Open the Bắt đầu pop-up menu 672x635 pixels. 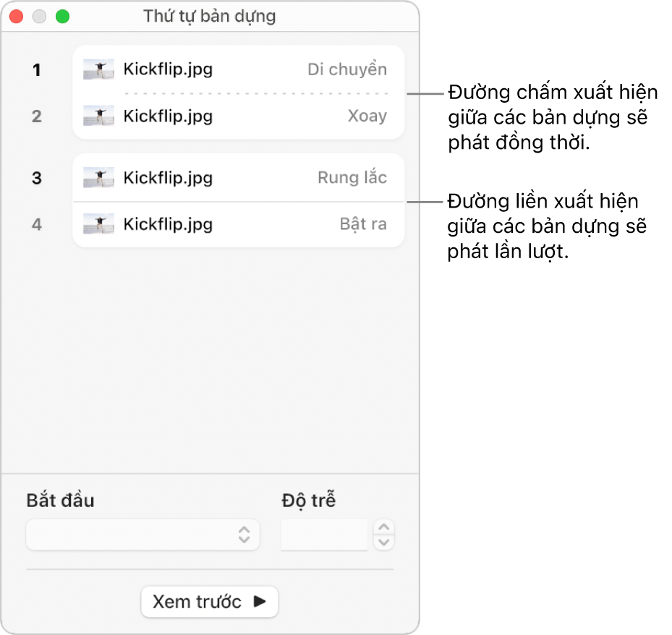(143, 534)
